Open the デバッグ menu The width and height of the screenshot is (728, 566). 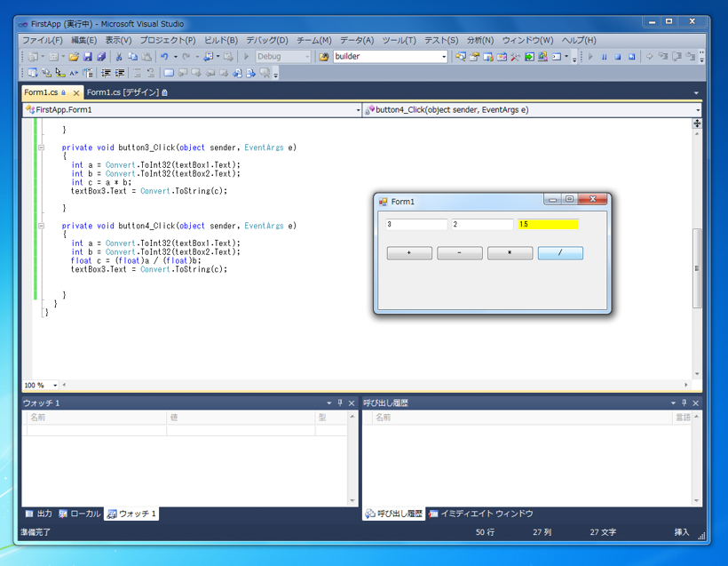[x=266, y=40]
